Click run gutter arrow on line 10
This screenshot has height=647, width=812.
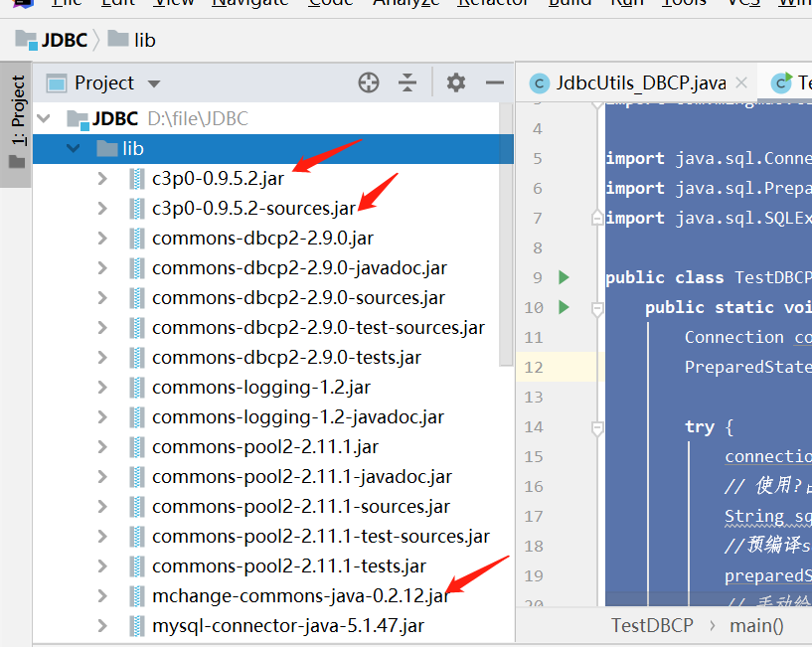click(565, 308)
